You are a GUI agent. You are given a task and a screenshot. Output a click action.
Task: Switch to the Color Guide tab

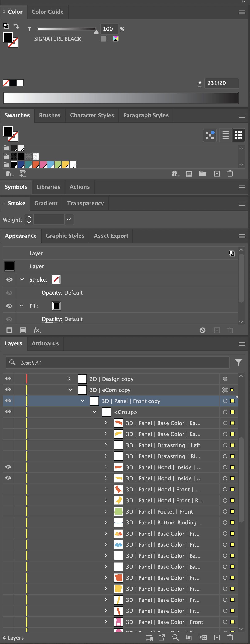click(x=48, y=12)
